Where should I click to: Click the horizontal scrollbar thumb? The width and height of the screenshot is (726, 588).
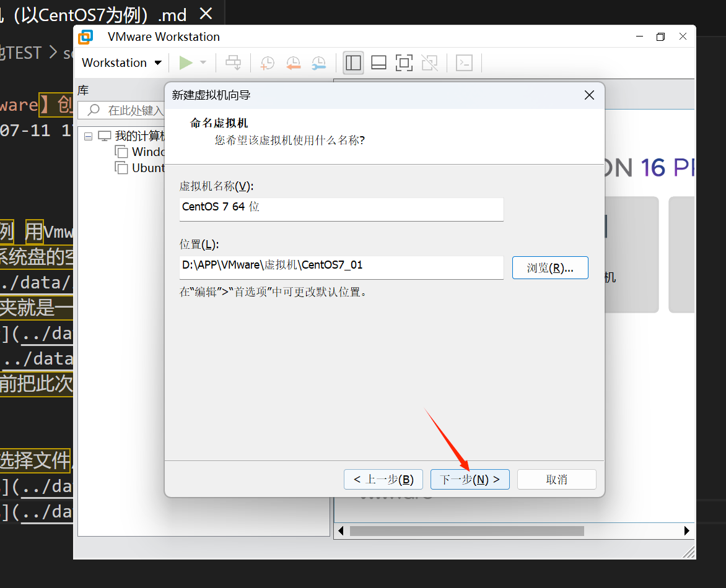pos(466,530)
